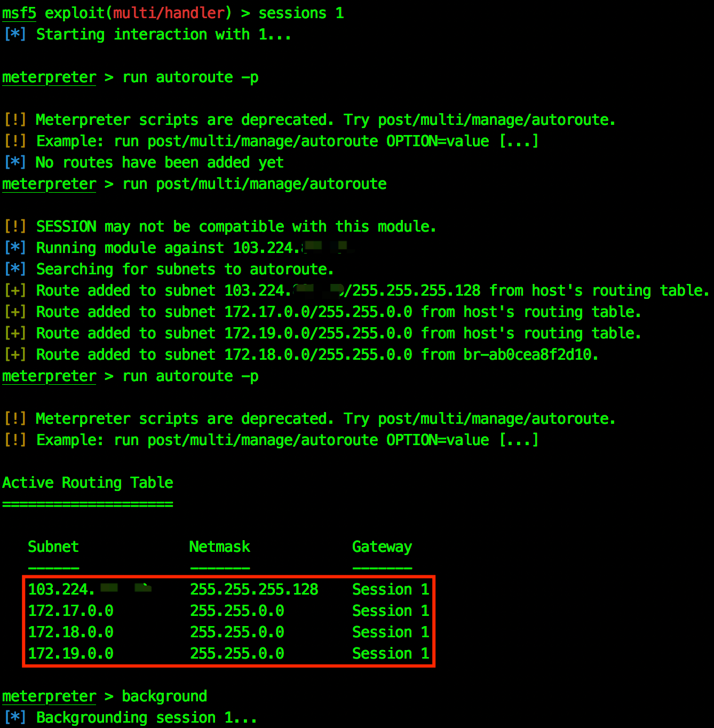
Task: Click '172.18.0.0' cell in the routing table
Action: (70, 632)
